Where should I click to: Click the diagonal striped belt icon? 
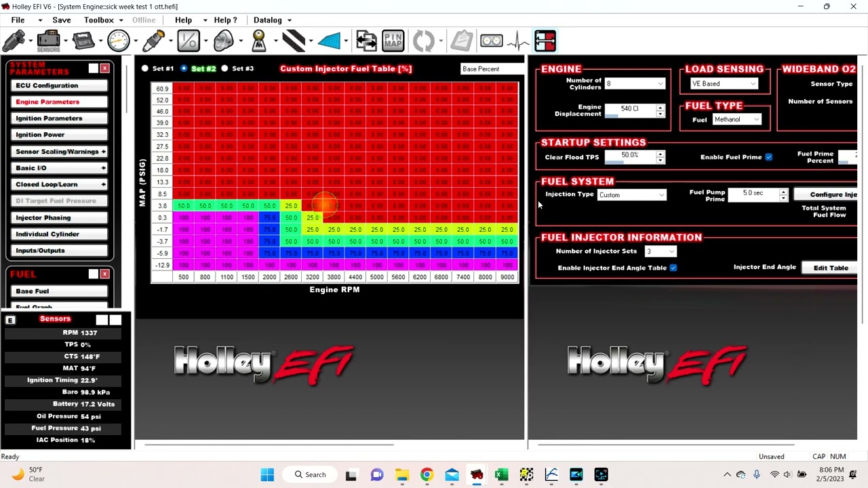pyautogui.click(x=294, y=41)
